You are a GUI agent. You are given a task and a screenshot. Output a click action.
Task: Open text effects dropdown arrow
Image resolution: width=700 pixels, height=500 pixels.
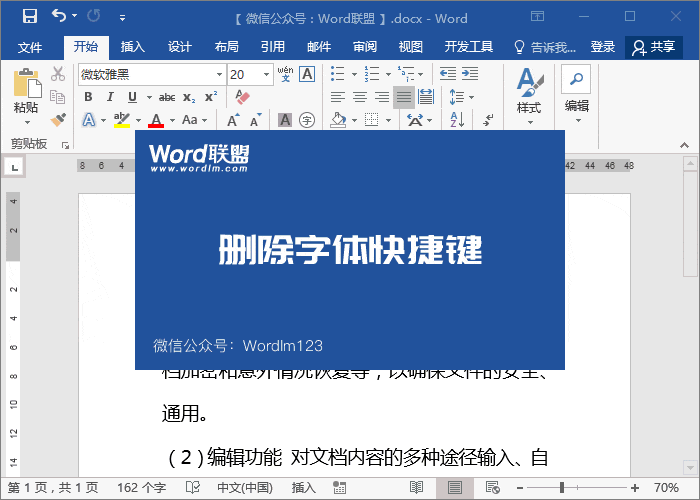(x=103, y=121)
